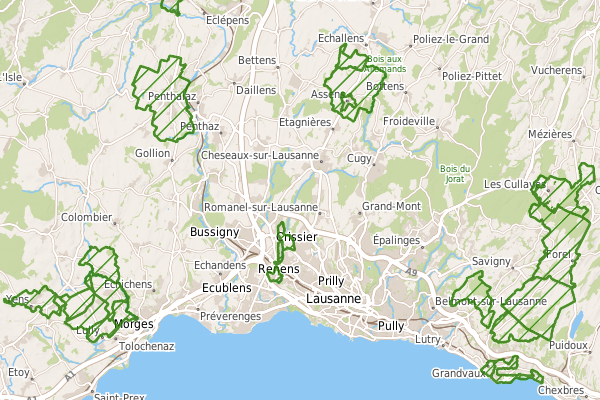Click the Romanel-sur-Lausanne label
The height and width of the screenshot is (400, 600).
[x=261, y=207]
